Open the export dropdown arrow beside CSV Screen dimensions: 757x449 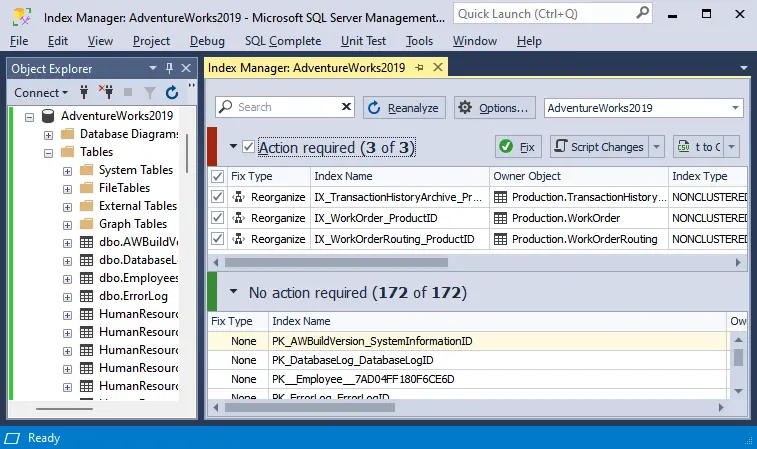click(731, 147)
